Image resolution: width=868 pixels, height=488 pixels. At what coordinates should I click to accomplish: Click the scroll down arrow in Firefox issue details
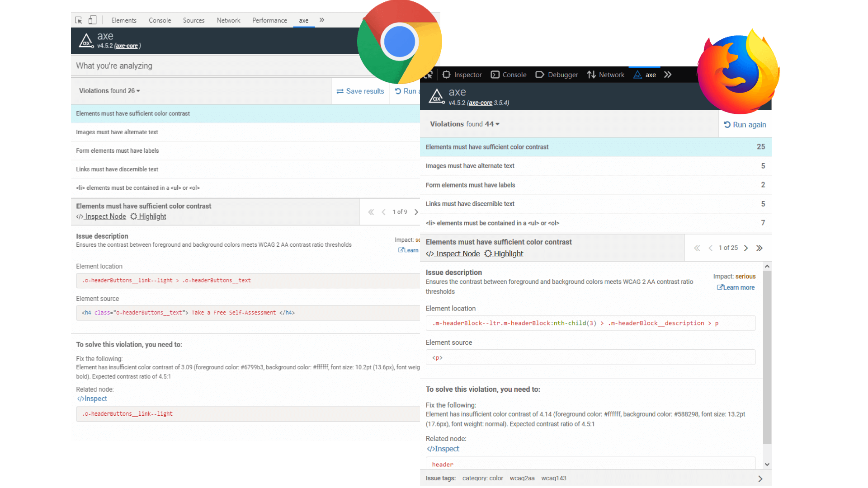(767, 464)
